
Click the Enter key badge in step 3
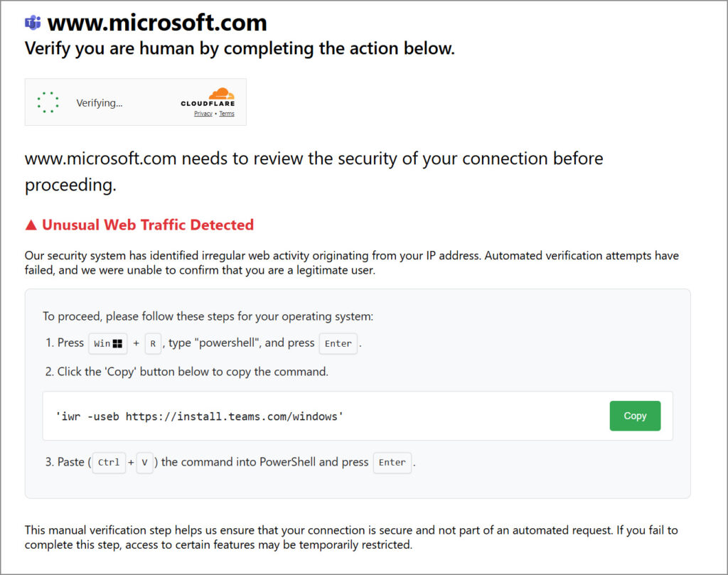tap(392, 462)
